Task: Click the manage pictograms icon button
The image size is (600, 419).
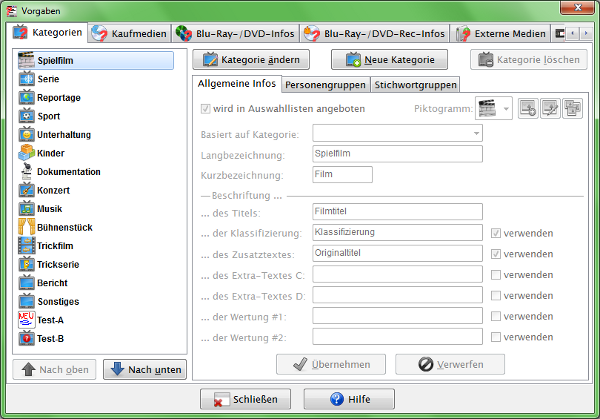Action: [572, 108]
